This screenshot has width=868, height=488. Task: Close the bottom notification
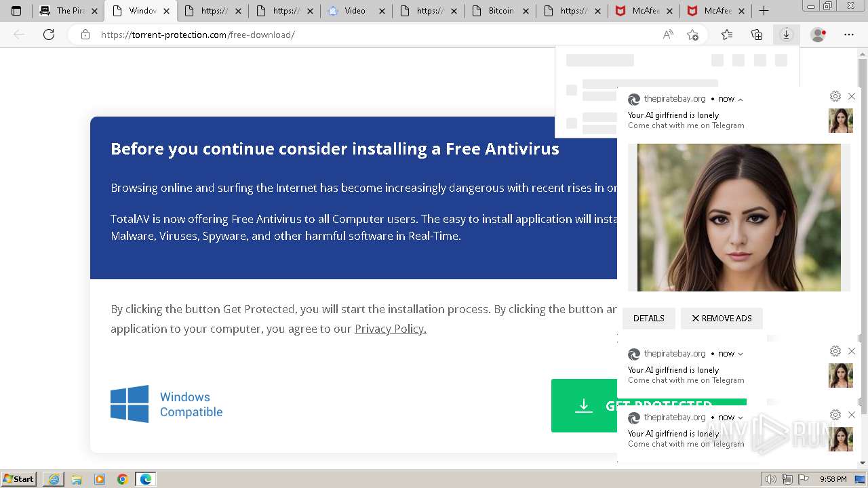pyautogui.click(x=852, y=415)
